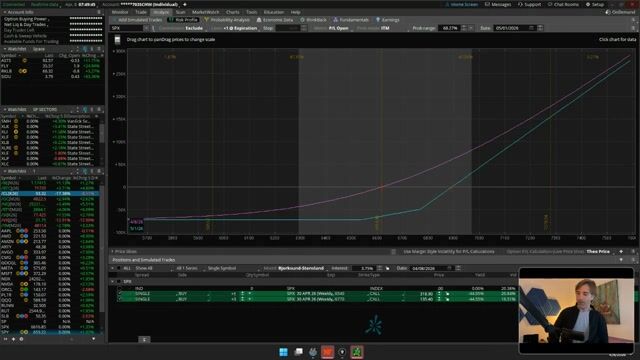Open the symbol dropdown next to SPX

146,28
